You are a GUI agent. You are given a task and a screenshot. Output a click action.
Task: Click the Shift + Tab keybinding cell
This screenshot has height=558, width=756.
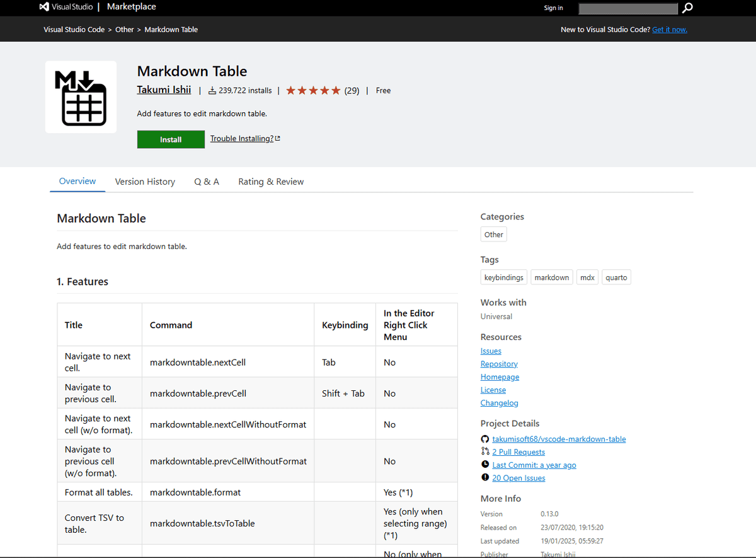[x=345, y=393]
